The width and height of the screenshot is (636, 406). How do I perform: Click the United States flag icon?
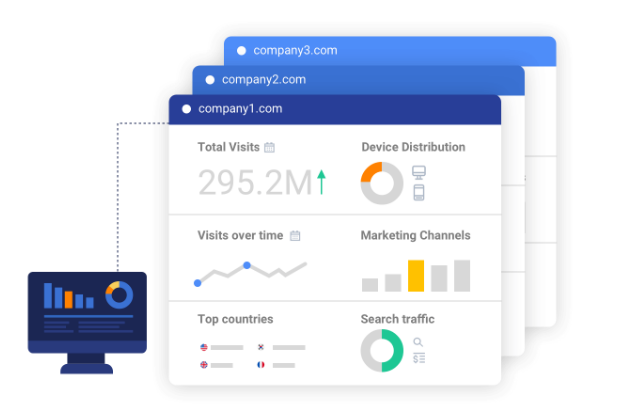[204, 347]
